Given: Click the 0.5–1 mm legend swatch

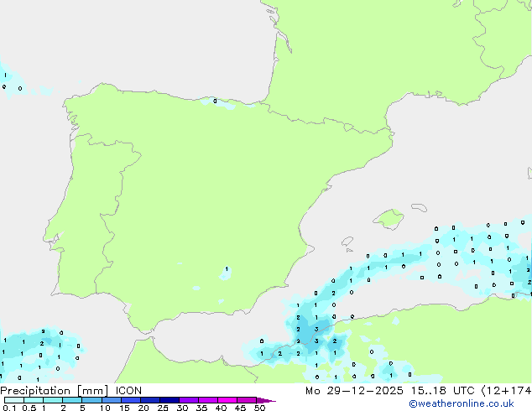Looking at the screenshot, I should click(x=34, y=400).
